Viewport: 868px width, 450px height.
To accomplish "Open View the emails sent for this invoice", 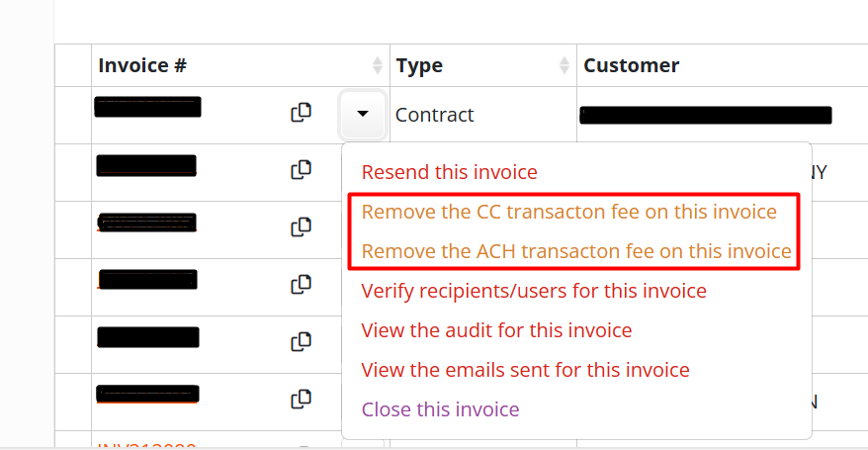I will coord(525,370).
